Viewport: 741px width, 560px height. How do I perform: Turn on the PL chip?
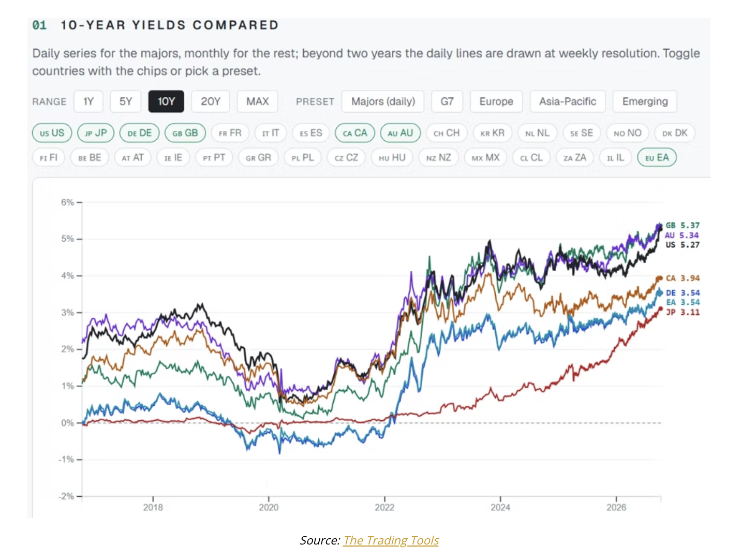(303, 157)
